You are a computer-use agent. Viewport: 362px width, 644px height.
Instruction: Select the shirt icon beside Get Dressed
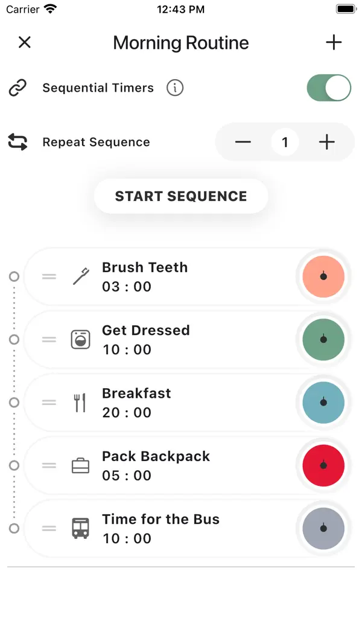point(80,339)
